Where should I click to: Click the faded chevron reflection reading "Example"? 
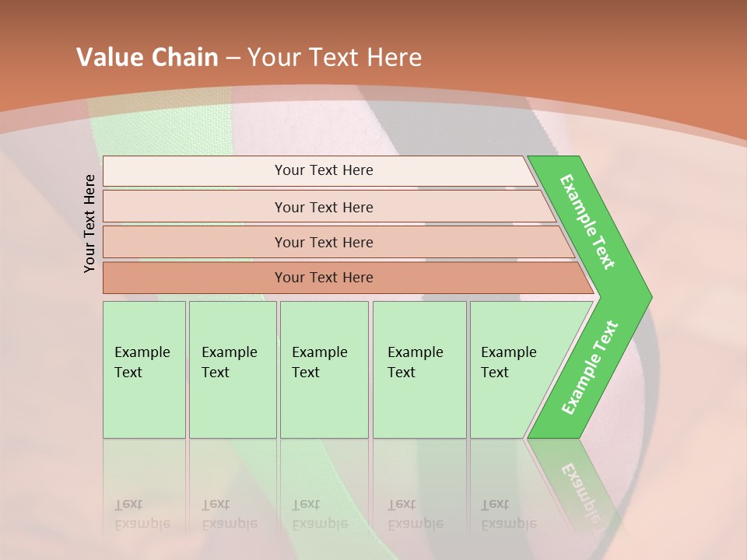(x=582, y=493)
